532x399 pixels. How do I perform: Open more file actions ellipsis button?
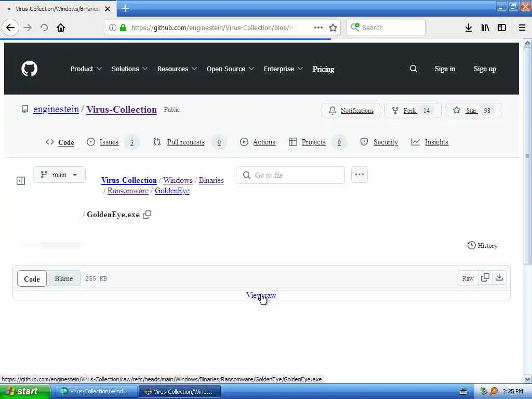(360, 175)
